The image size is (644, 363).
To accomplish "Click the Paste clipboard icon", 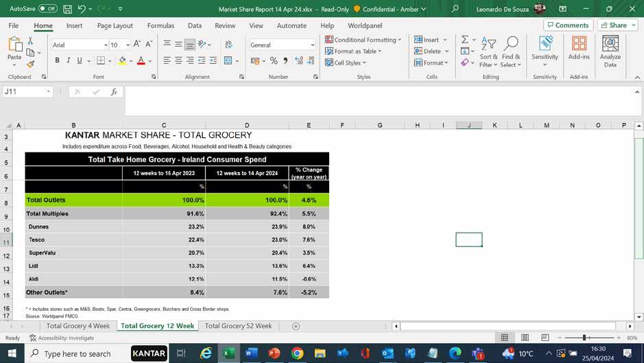I will pyautogui.click(x=14, y=45).
